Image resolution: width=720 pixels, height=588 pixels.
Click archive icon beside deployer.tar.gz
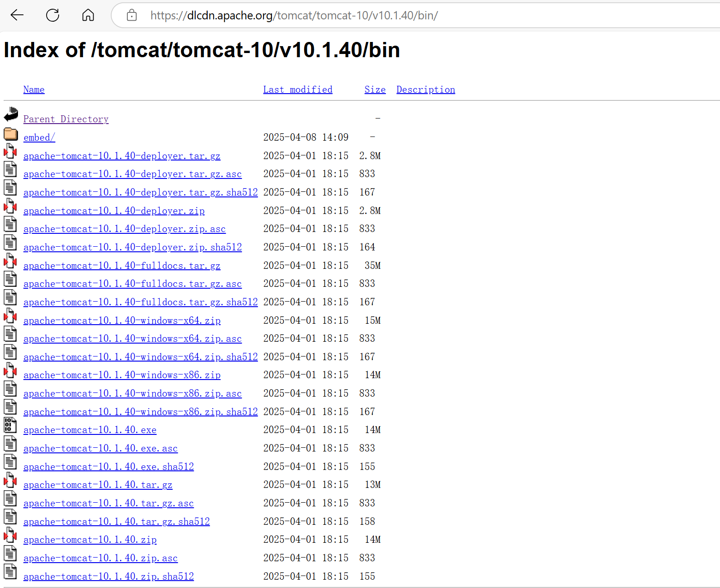11,151
